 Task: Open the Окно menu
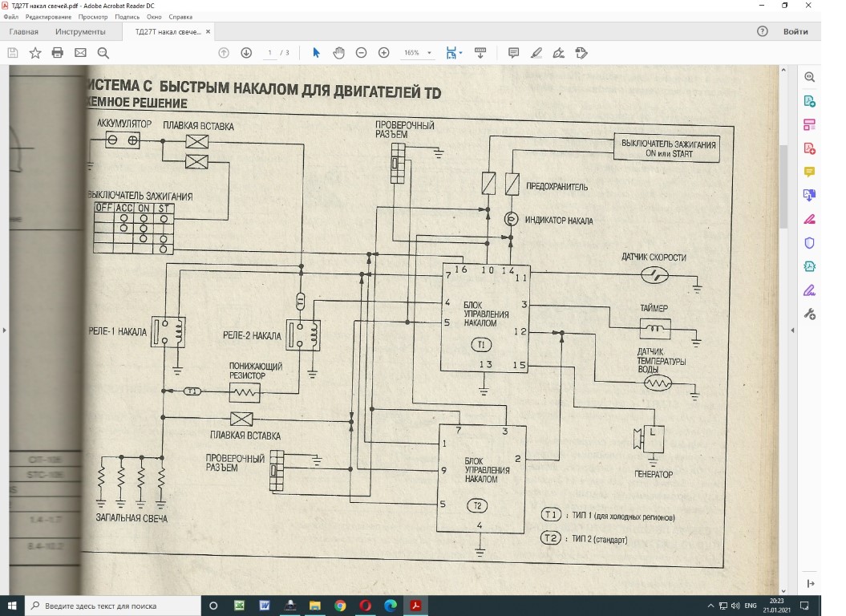154,17
